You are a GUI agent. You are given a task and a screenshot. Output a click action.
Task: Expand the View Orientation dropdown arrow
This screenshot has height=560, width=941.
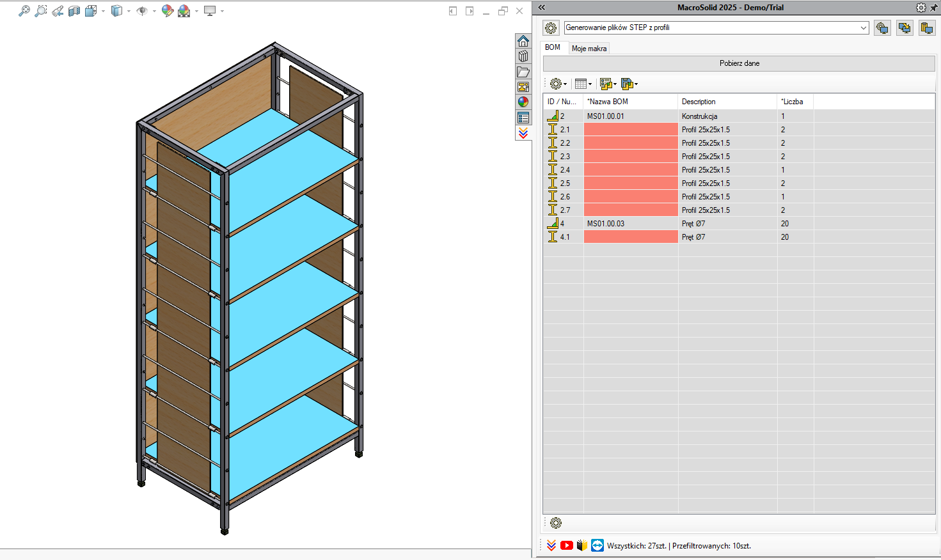(103, 11)
